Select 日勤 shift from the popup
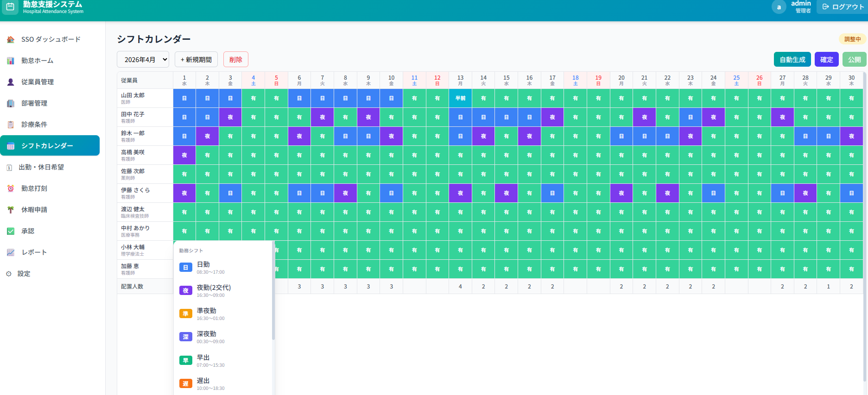Screen dimensions: 868x395 [x=204, y=267]
